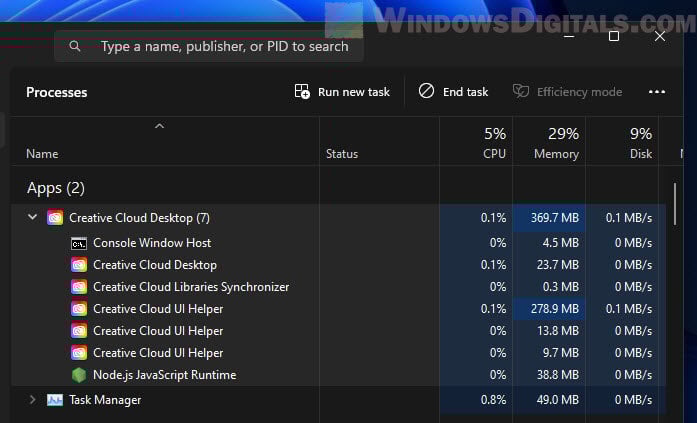Select the Creative Cloud Desktop child row
This screenshot has width=697, height=423.
point(338,265)
